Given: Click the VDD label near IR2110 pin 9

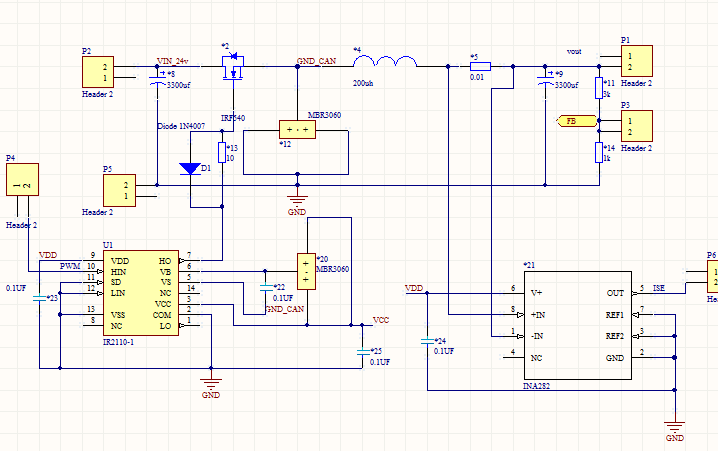Looking at the screenshot, I should [48, 255].
